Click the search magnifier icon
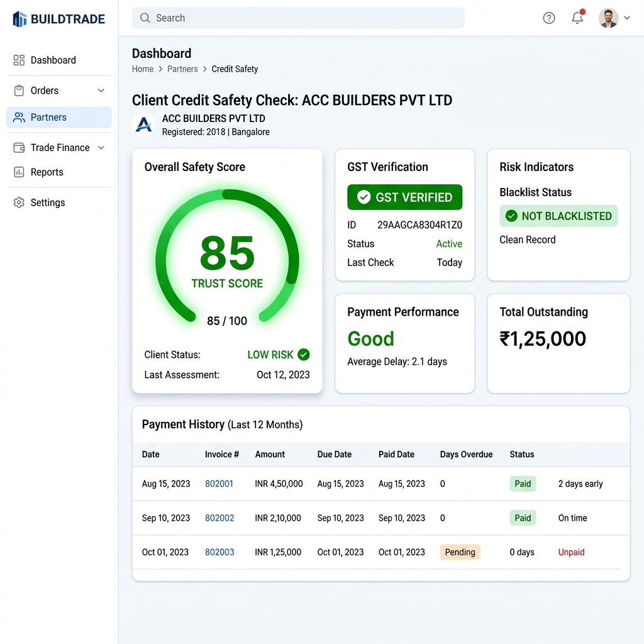Viewport: 644px width, 644px height. [145, 18]
